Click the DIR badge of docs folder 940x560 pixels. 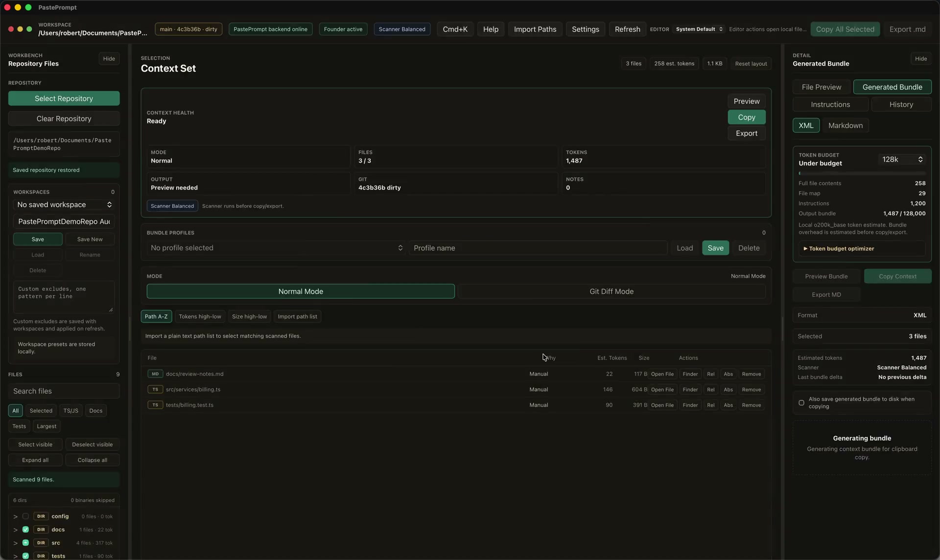click(41, 530)
